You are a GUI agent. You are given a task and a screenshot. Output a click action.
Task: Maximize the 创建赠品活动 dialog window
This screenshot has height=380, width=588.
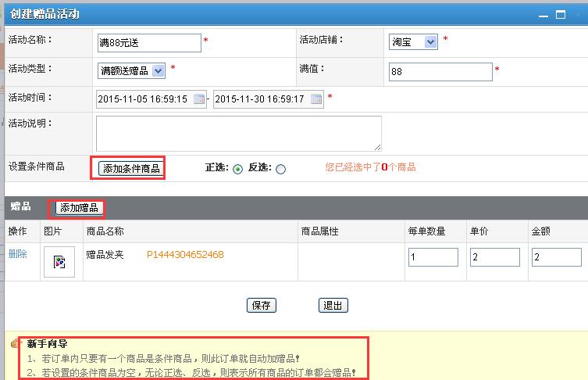[560, 15]
